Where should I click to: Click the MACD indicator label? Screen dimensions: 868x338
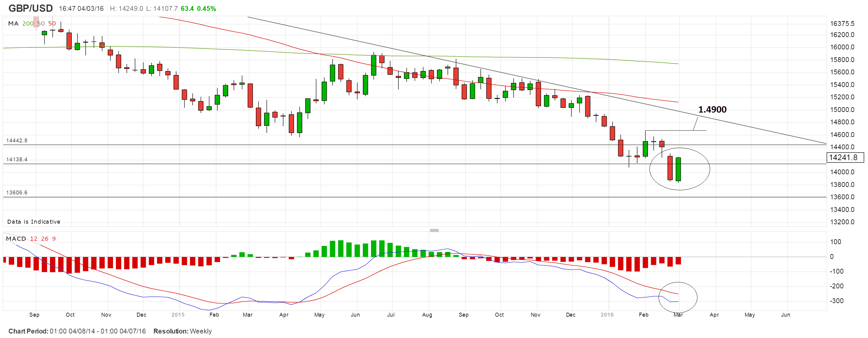pyautogui.click(x=16, y=239)
